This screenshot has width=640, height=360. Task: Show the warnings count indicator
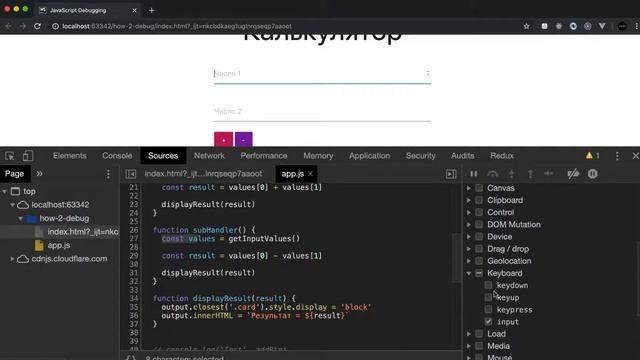pyautogui.click(x=593, y=156)
